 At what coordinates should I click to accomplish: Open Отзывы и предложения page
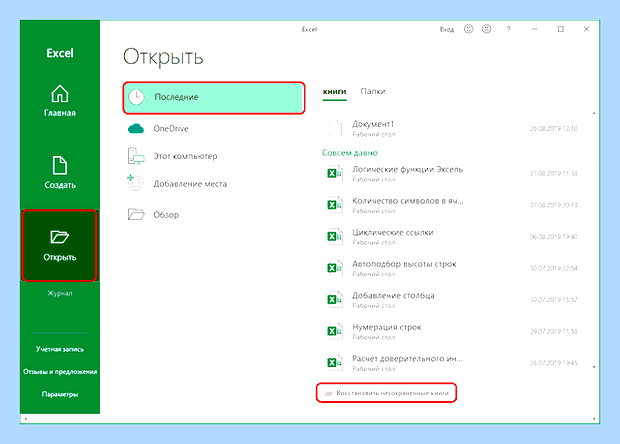(x=60, y=372)
